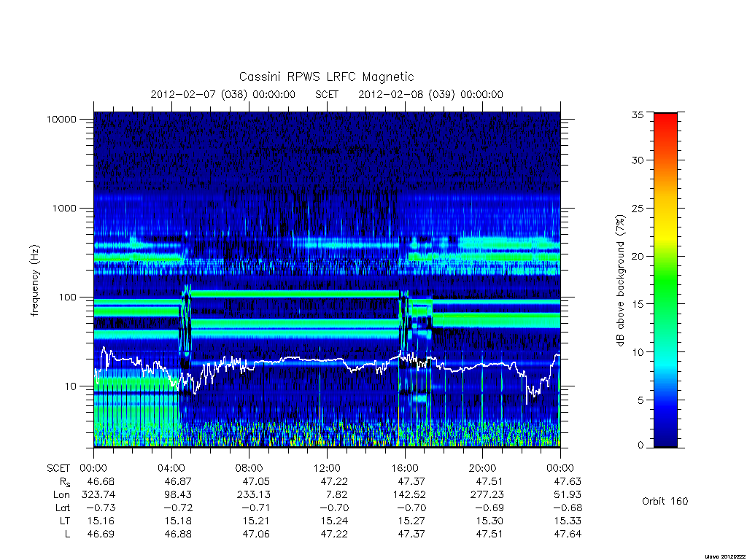Click the longitude value 51.93
Screen dimensions: 747x560
point(568,495)
